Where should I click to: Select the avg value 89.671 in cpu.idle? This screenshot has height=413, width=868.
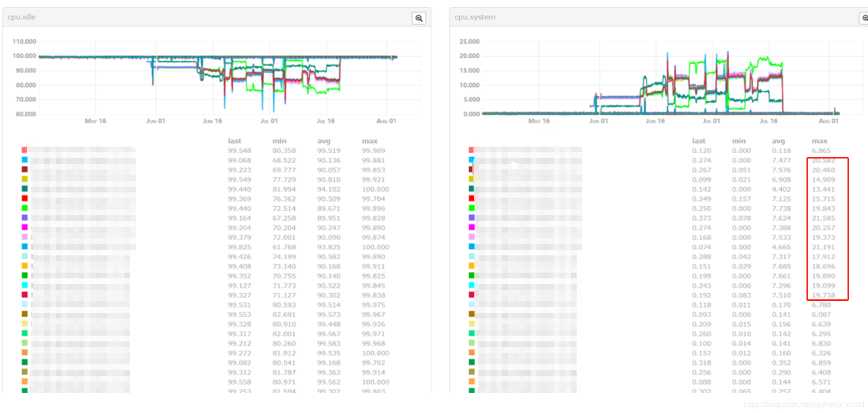329,209
